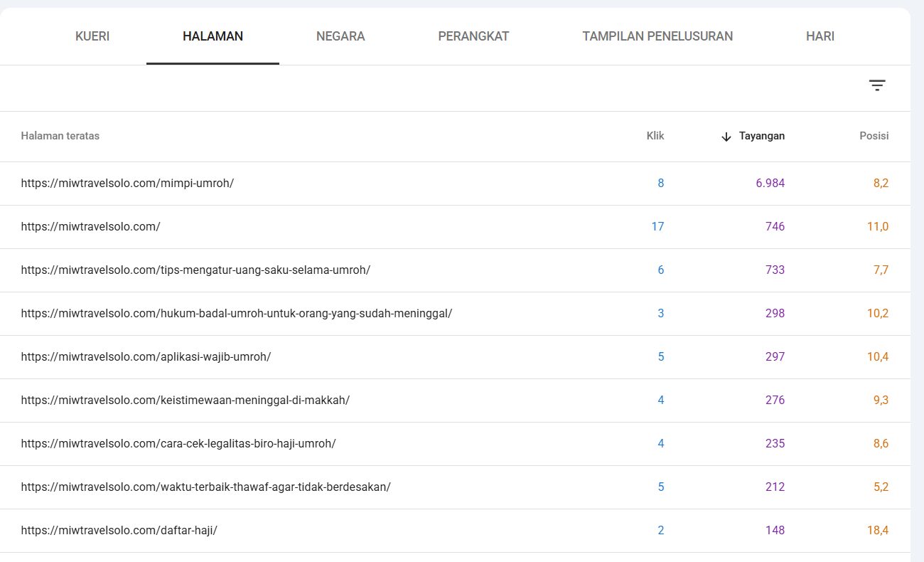Image resolution: width=924 pixels, height=562 pixels.
Task: Click the position value 10,2
Action: tap(878, 314)
